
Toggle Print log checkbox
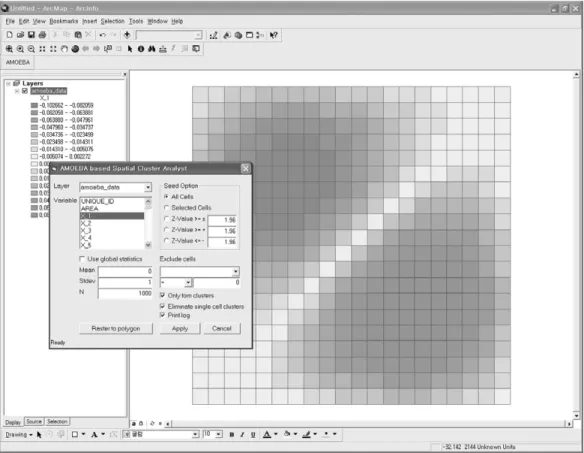[162, 315]
